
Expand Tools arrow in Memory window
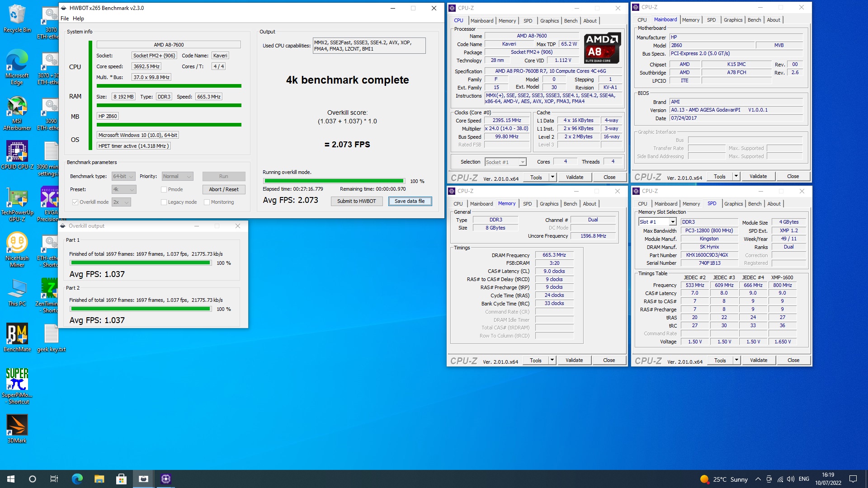[x=552, y=360]
